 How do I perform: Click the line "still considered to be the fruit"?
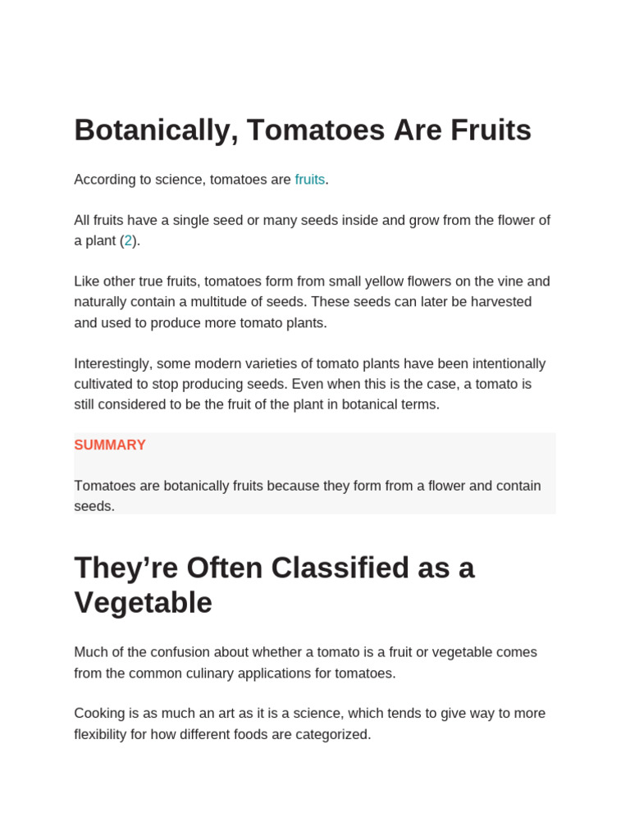[257, 404]
